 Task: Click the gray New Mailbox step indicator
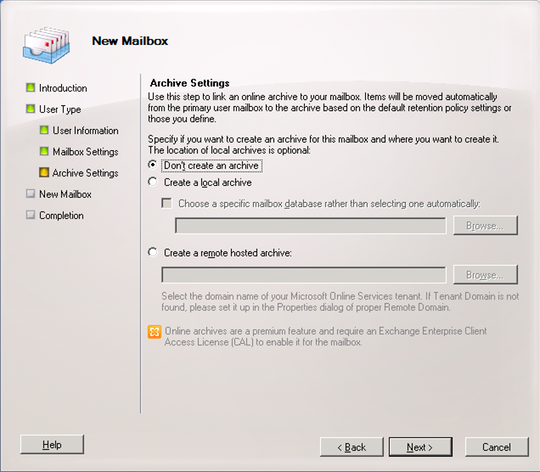click(30, 193)
